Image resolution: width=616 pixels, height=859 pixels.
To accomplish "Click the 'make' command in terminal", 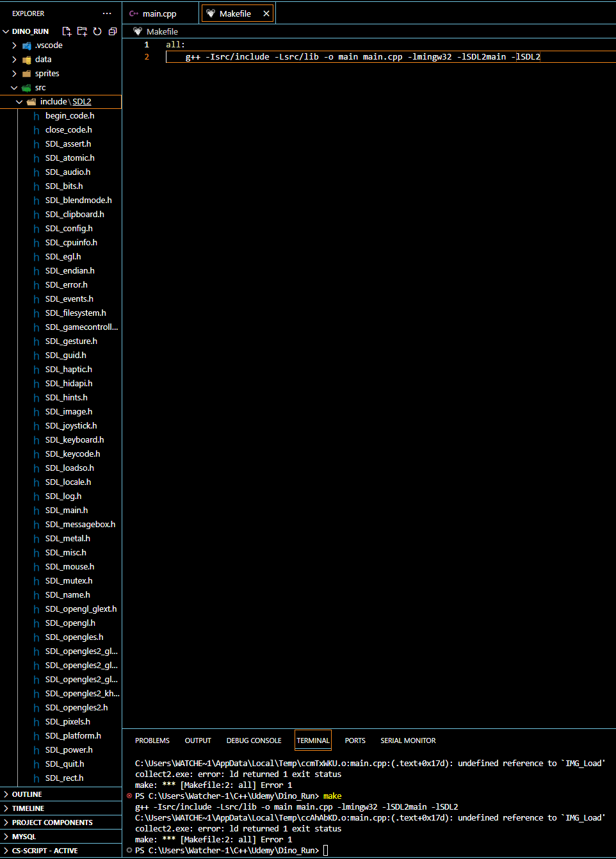I will tap(332, 796).
